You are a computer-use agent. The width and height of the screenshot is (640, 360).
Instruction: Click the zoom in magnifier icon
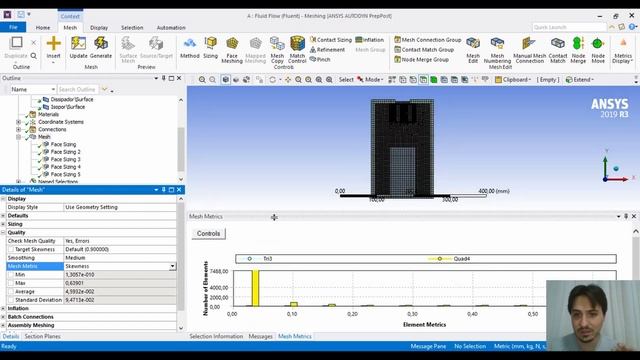(x=202, y=80)
